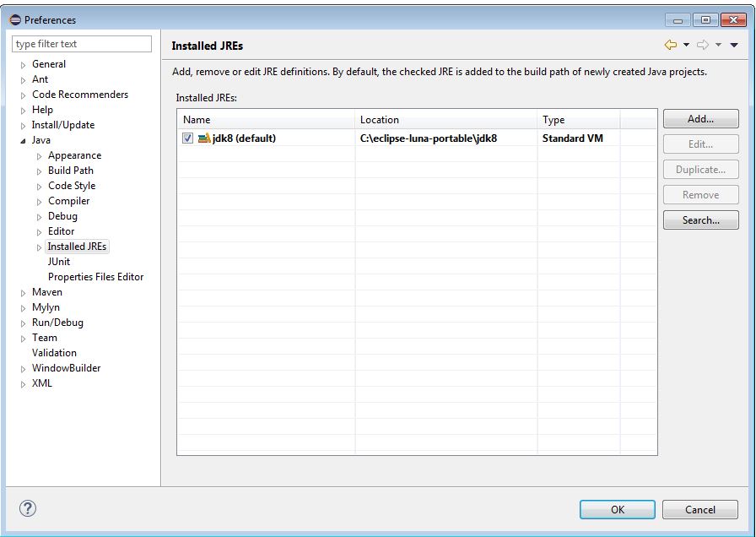This screenshot has height=537, width=756.
Task: Click the Search... button
Action: (x=700, y=220)
